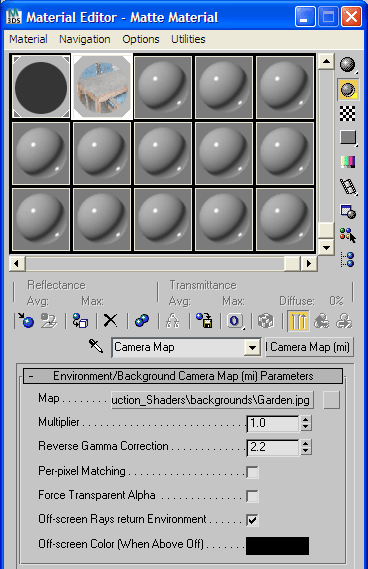Click the Camera Map (mi) type button
The image size is (368, 569).
click(x=309, y=347)
